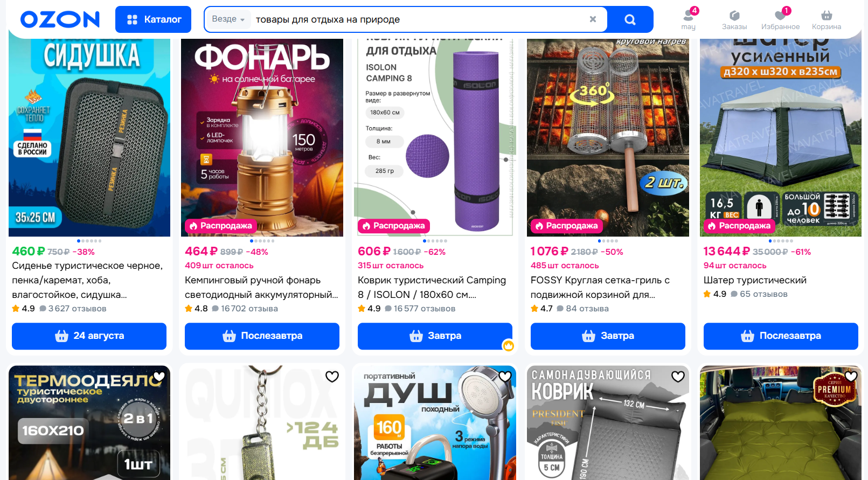The height and width of the screenshot is (480, 868).
Task: Add lantern to cart, Послезавтра button
Action: pos(262,336)
